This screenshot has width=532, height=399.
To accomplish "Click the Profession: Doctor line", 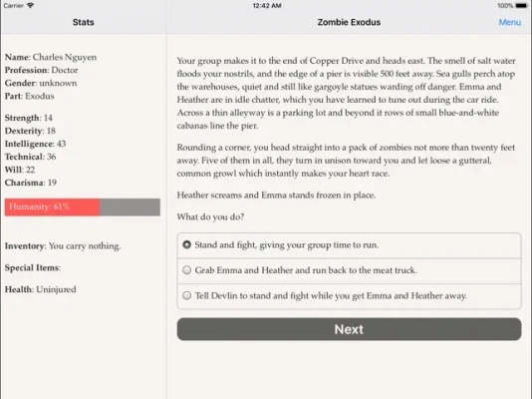I will coord(42,70).
